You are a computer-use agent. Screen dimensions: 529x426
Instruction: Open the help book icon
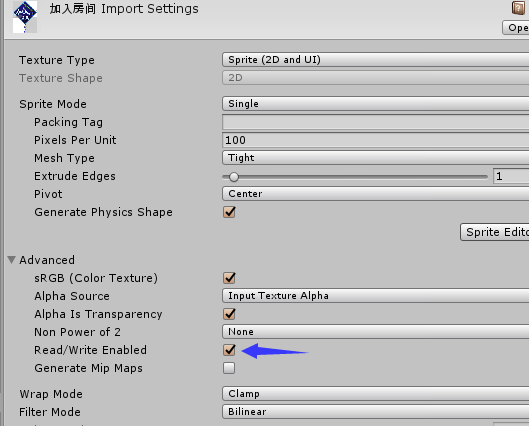[x=518, y=7]
